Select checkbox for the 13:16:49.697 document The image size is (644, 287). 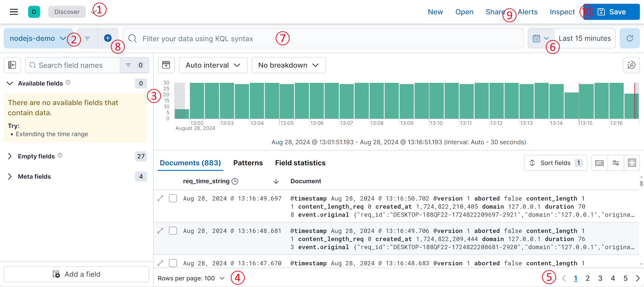(173, 198)
